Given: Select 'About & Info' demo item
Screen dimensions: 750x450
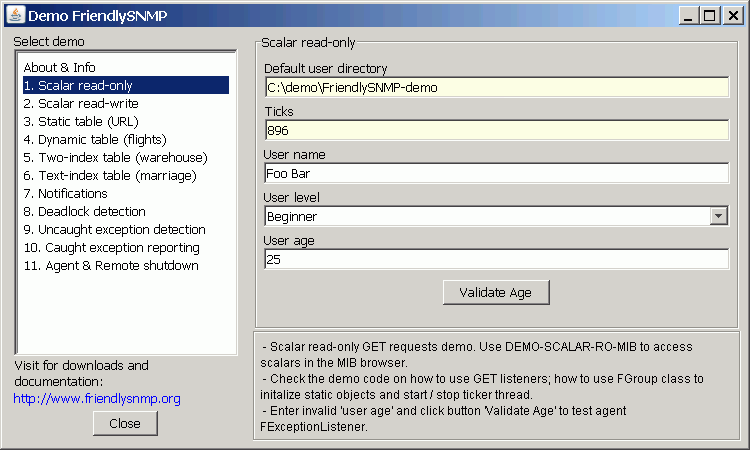Looking at the screenshot, I should (x=126, y=67).
